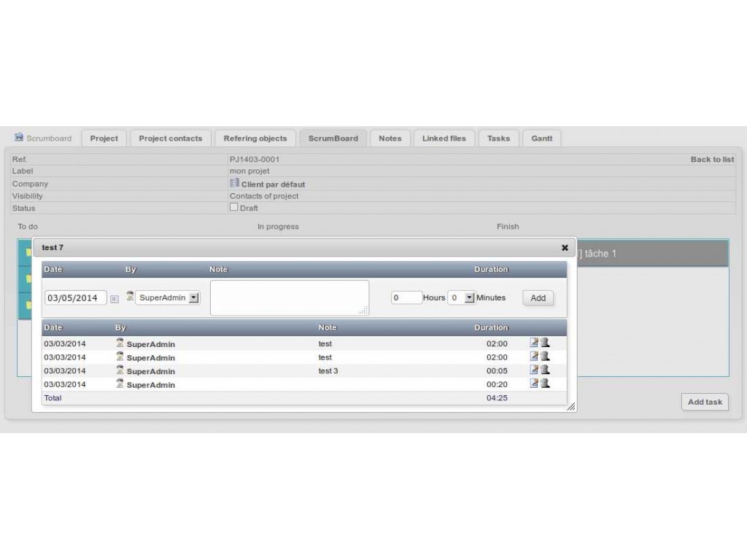The width and height of the screenshot is (747, 560).
Task: Click the Add button in the dialog
Action: coord(538,298)
